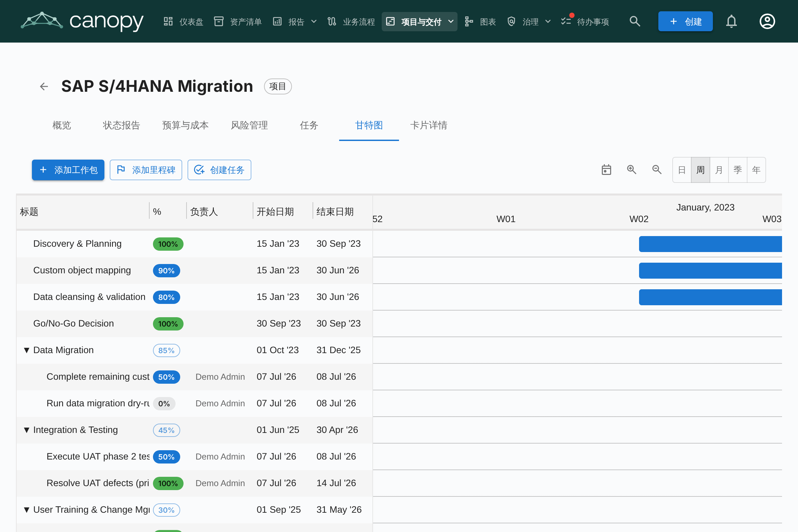This screenshot has height=532, width=798.
Task: Click the 0% badge for Run data migration
Action: tap(164, 403)
